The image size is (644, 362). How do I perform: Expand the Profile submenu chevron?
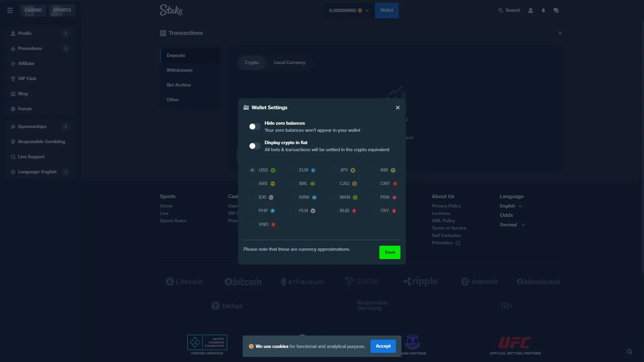[66, 34]
